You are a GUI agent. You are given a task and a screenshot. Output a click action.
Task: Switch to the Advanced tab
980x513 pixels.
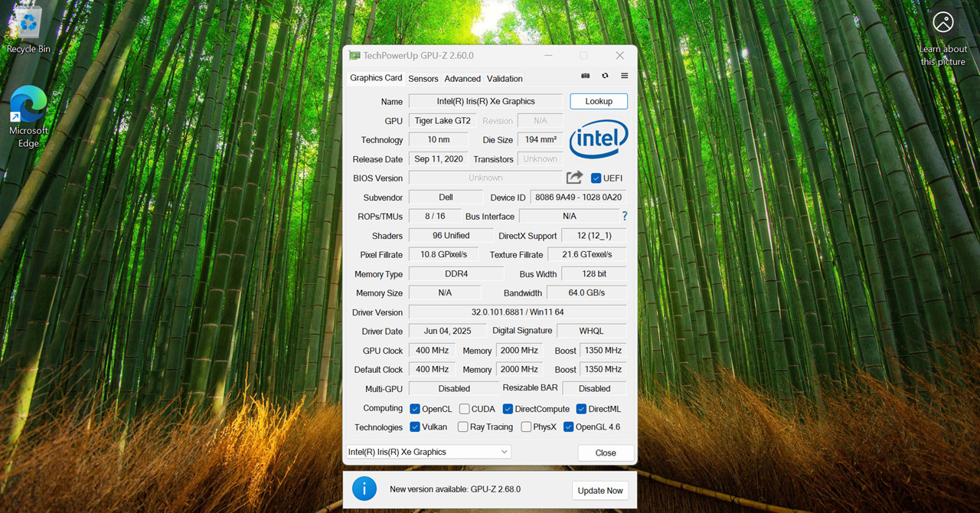[462, 79]
